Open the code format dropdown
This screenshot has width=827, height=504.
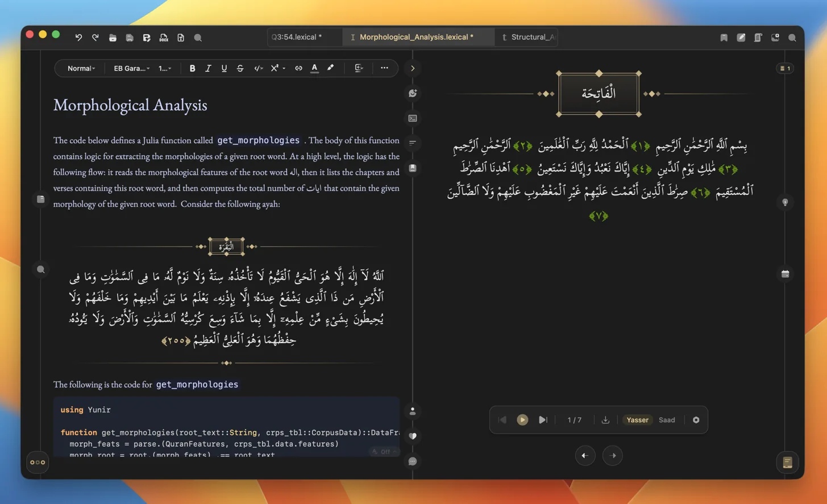pos(259,68)
